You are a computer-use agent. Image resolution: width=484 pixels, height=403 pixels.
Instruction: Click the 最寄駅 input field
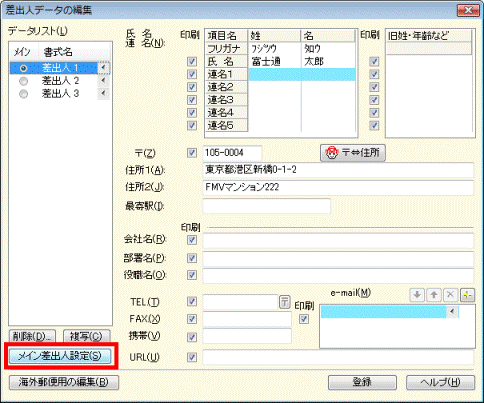[267, 206]
